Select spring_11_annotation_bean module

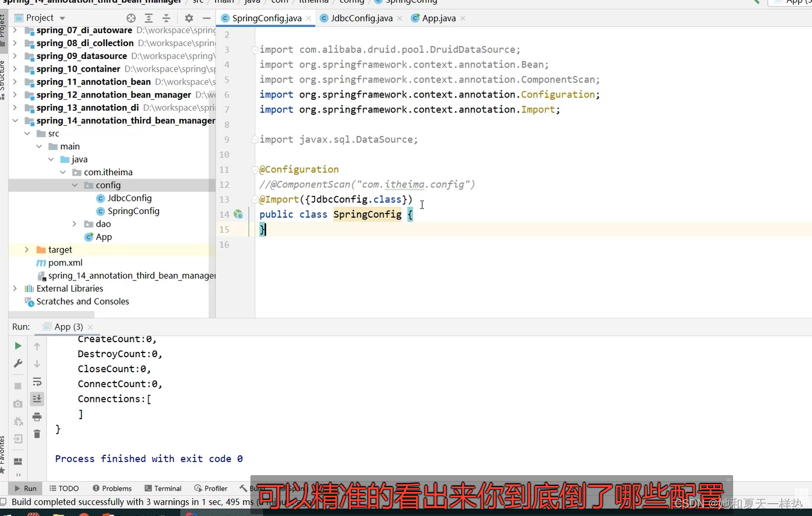93,82
